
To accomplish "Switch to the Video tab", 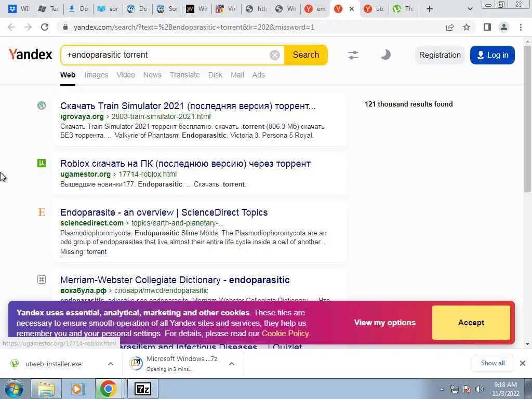I will [x=126, y=75].
